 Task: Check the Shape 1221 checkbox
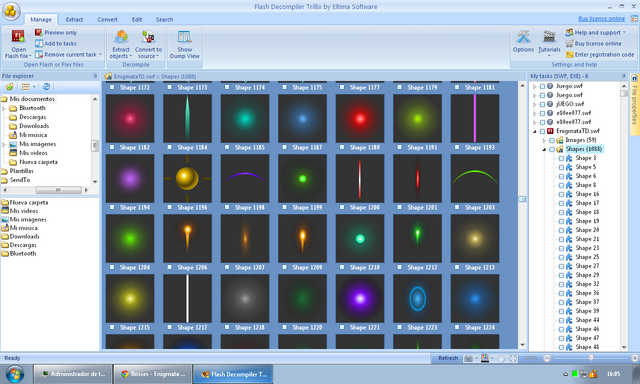point(342,327)
